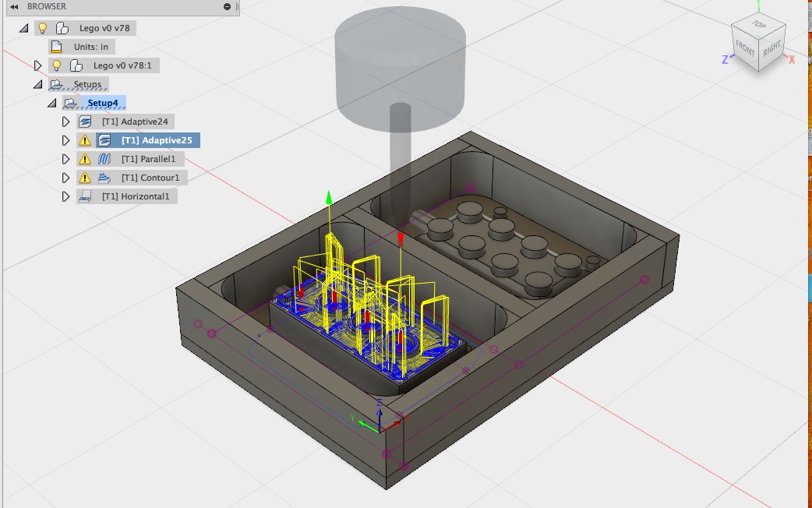Click the document icon next to Units: in
812x508 pixels.
pyautogui.click(x=56, y=47)
